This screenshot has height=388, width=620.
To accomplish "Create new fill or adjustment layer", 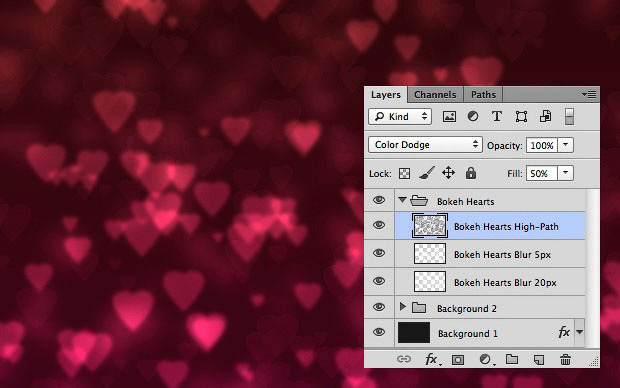I will point(485,359).
